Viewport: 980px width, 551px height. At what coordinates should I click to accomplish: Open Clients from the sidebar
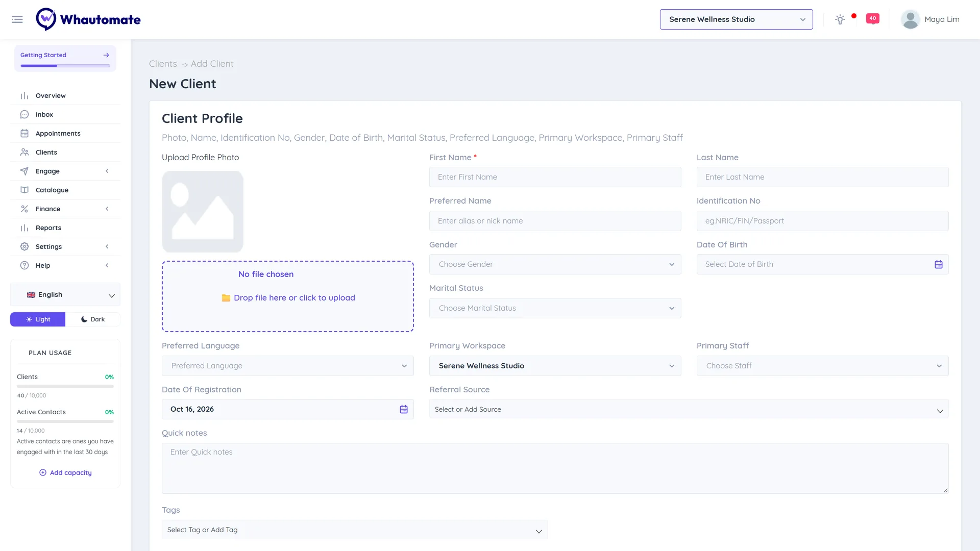tap(65, 153)
